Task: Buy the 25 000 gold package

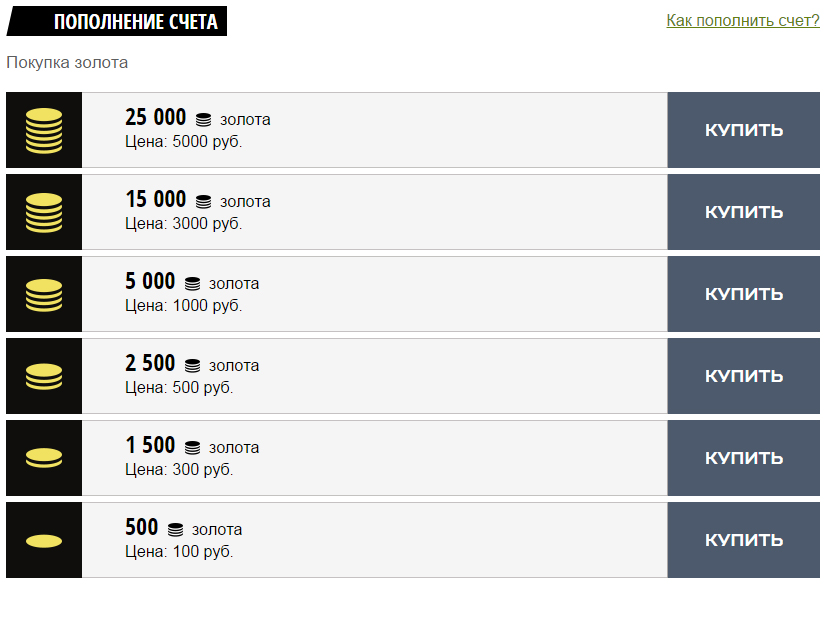Action: [743, 130]
